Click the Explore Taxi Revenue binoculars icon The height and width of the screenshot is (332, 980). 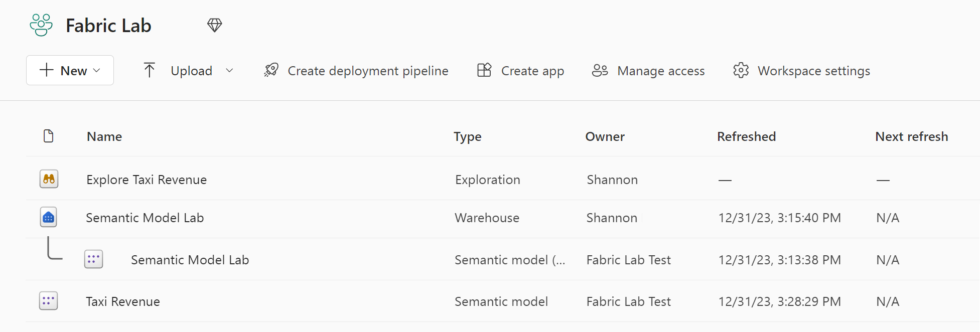[x=49, y=179]
